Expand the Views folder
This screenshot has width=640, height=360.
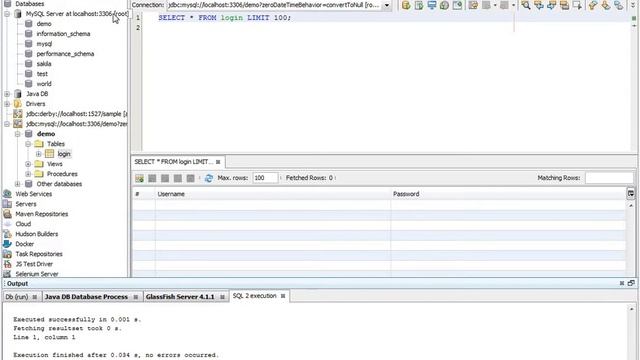click(28, 164)
